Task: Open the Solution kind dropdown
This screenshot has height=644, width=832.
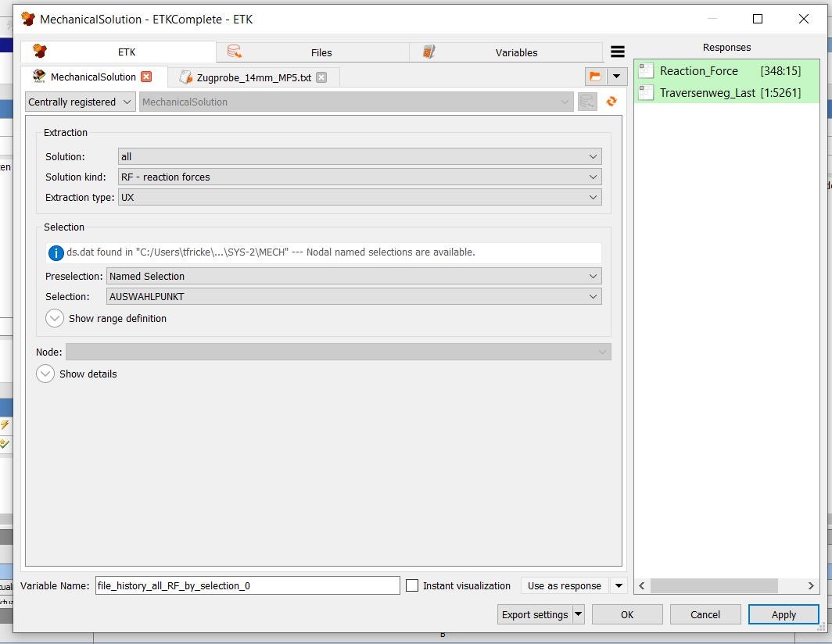Action: pos(360,177)
